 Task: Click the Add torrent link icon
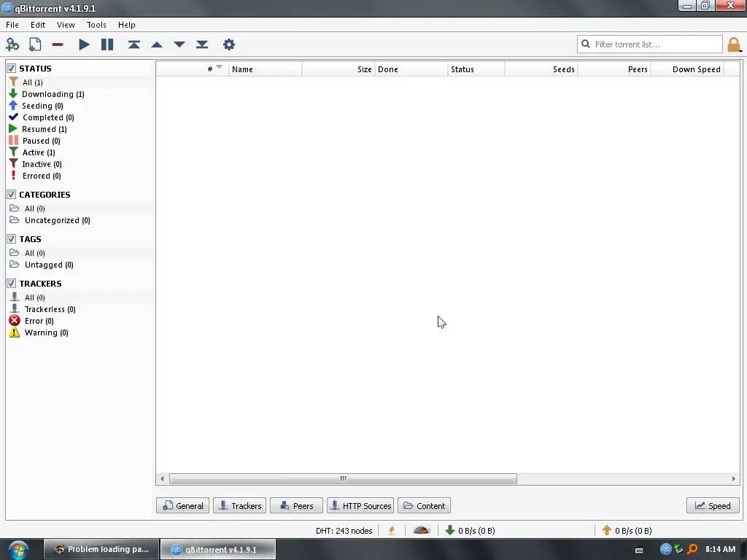tap(12, 44)
